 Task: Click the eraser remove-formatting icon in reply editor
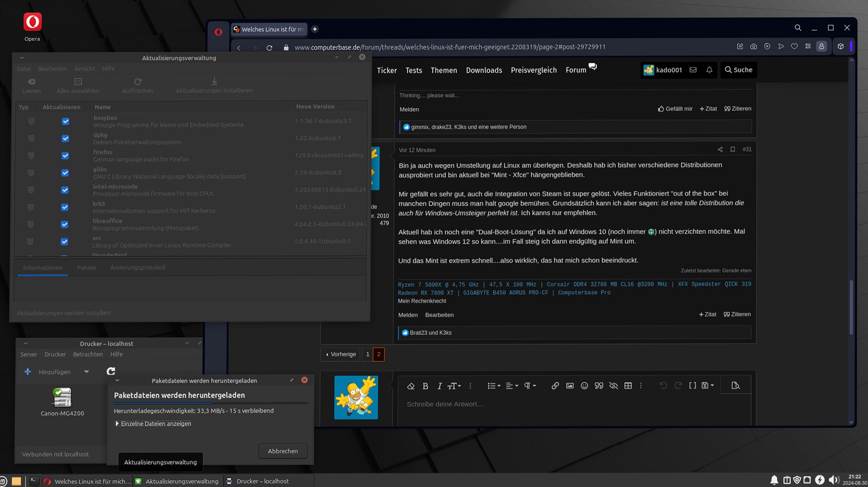411,386
